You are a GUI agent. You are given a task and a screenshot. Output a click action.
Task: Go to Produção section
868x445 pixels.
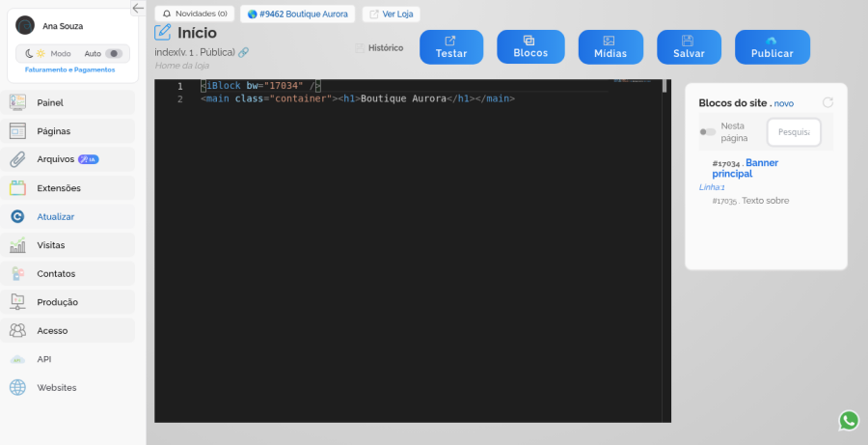click(x=68, y=302)
